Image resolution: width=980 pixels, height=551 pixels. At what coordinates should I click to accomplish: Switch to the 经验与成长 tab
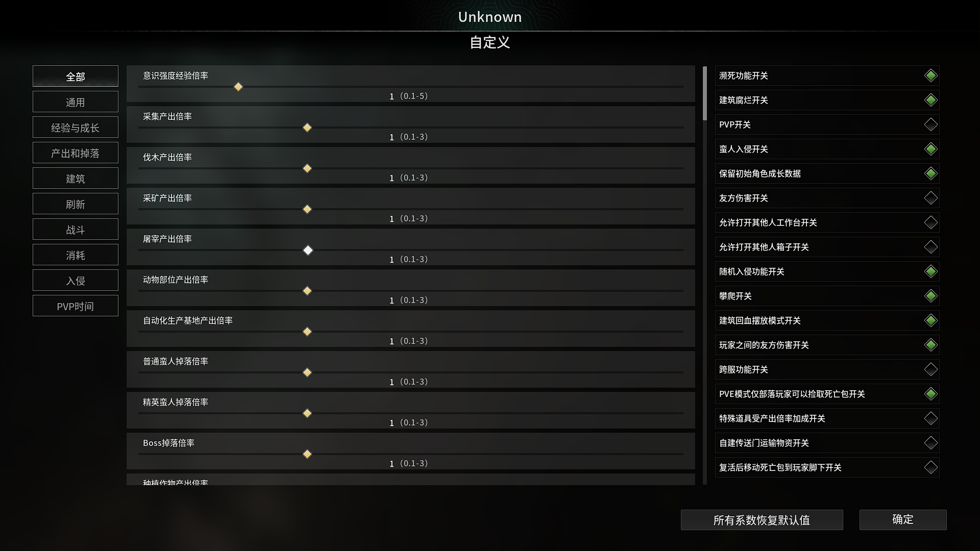(x=76, y=127)
